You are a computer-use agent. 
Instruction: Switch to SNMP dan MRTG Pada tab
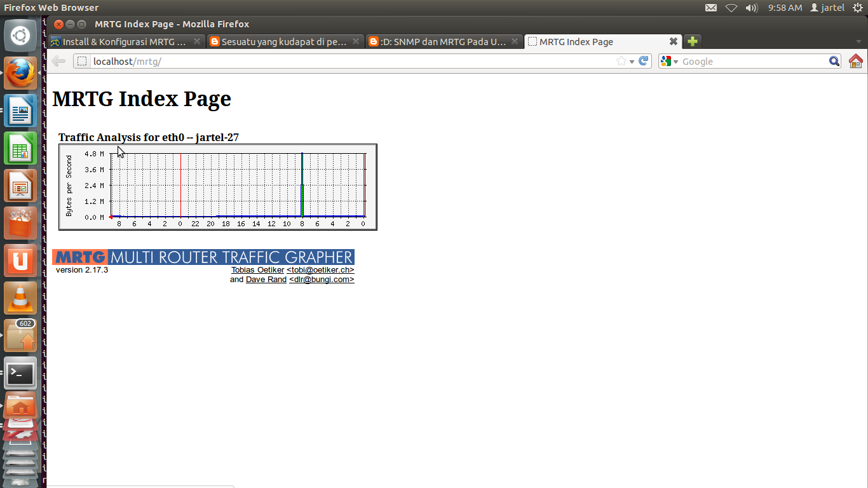tap(444, 42)
